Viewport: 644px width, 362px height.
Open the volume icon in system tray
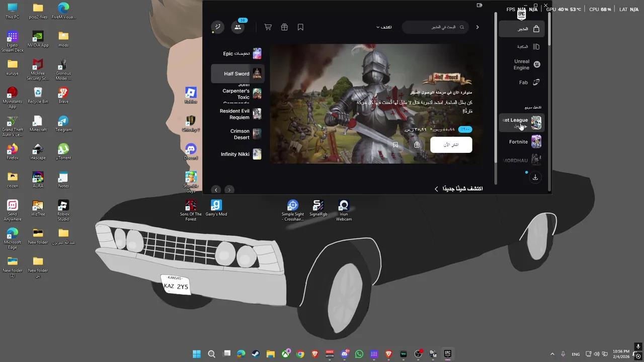597,354
